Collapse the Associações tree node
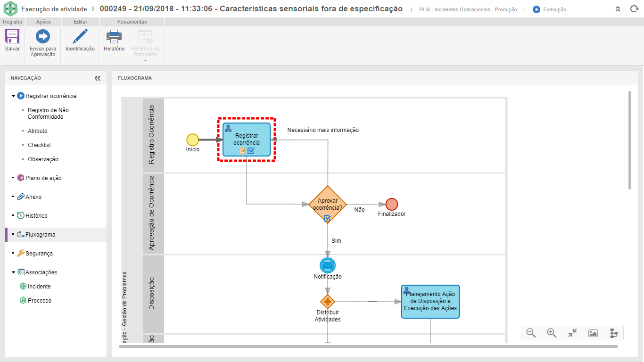The image size is (644, 362). click(13, 272)
